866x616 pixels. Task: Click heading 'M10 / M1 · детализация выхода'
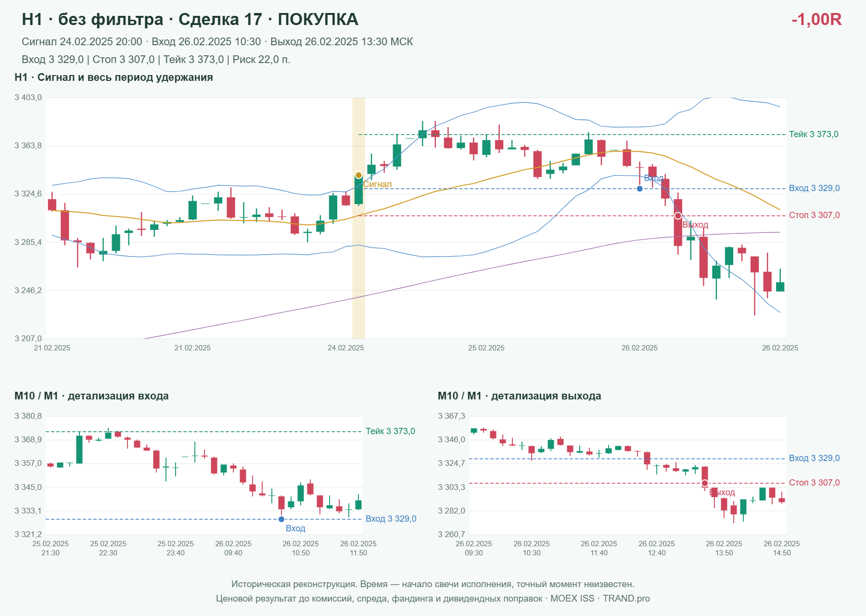[519, 396]
